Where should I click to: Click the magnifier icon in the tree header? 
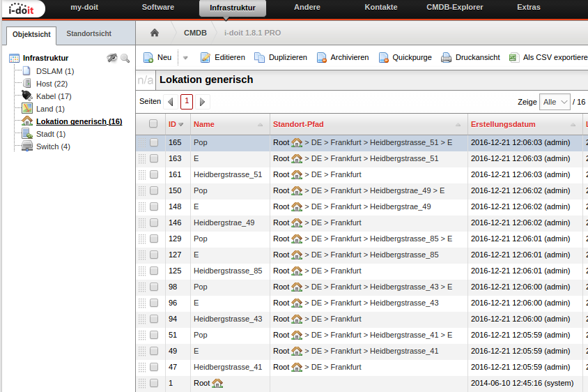pos(125,59)
